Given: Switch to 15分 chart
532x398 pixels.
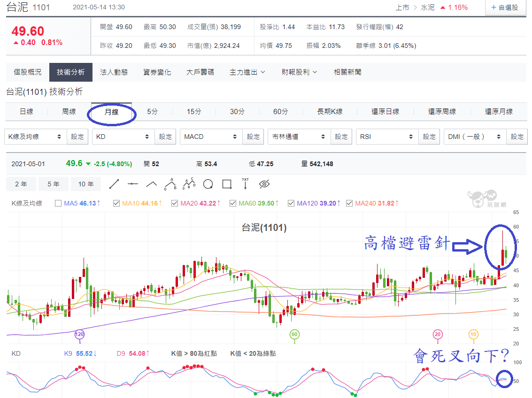Looking at the screenshot, I should pyautogui.click(x=194, y=112).
